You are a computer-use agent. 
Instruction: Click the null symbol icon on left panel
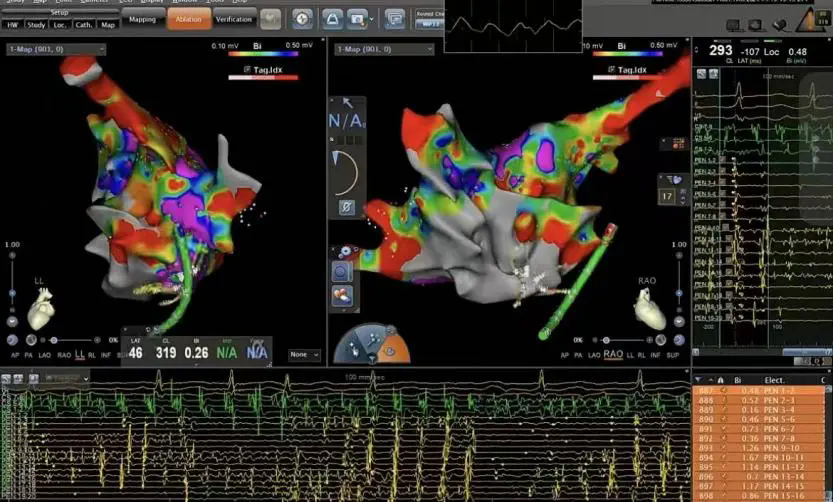point(347,207)
